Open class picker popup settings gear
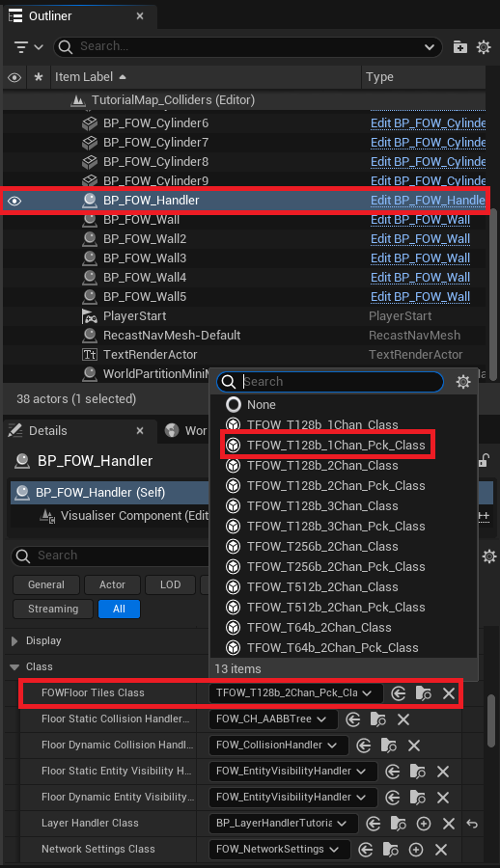Image resolution: width=500 pixels, height=868 pixels. coord(463,381)
